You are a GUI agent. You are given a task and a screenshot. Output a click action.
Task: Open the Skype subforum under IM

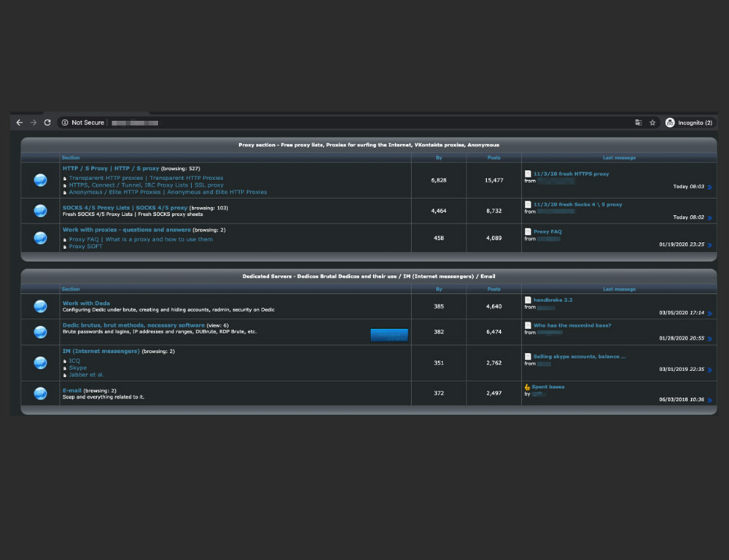77,368
